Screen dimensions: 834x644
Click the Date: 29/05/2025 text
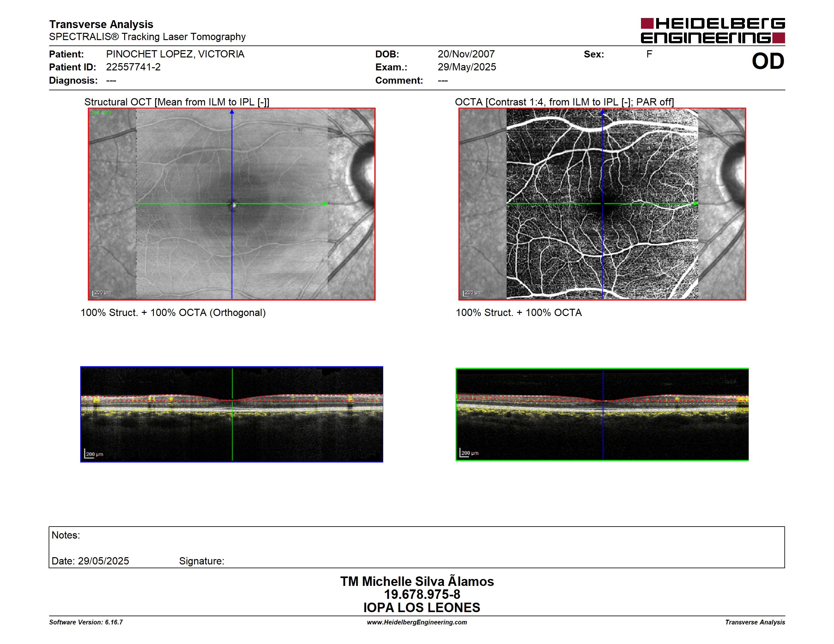point(90,561)
